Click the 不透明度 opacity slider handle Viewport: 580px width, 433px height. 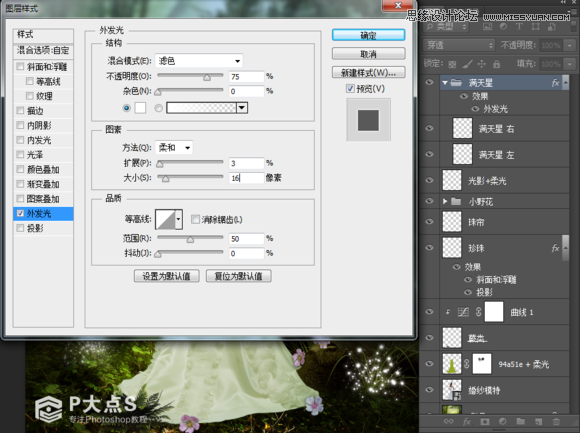tap(207, 77)
